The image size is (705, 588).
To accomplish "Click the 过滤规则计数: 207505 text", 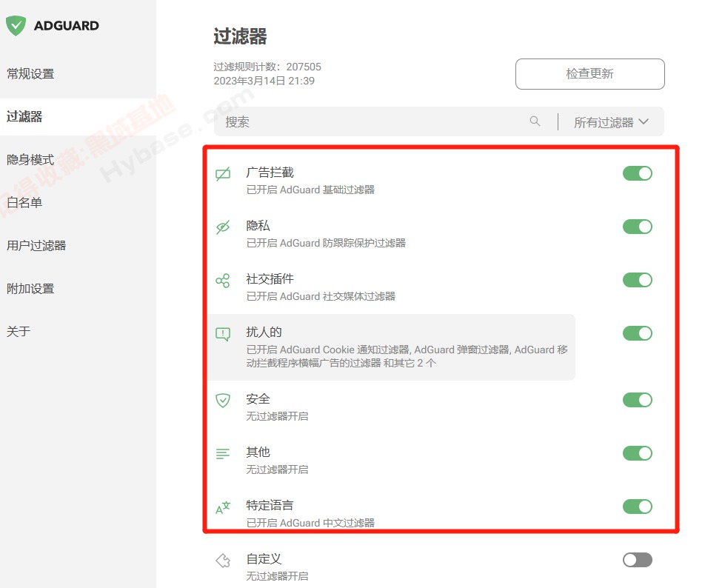I will point(267,67).
